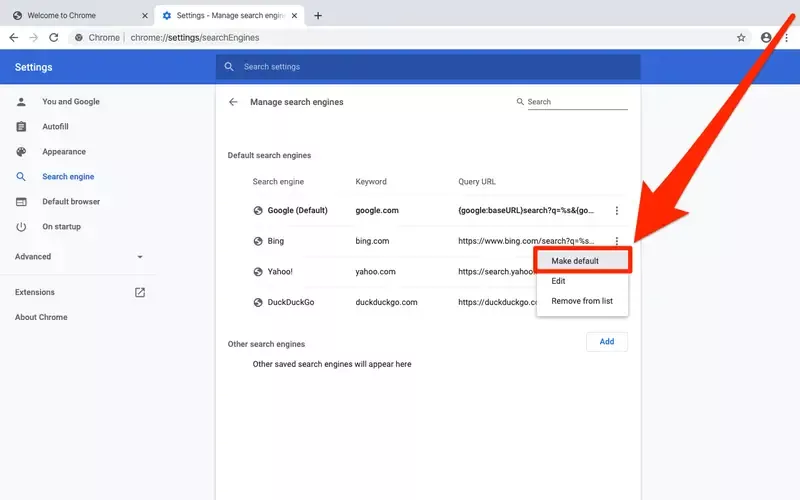Click the Advanced dropdown arrow
The image size is (800, 500).
pos(140,257)
